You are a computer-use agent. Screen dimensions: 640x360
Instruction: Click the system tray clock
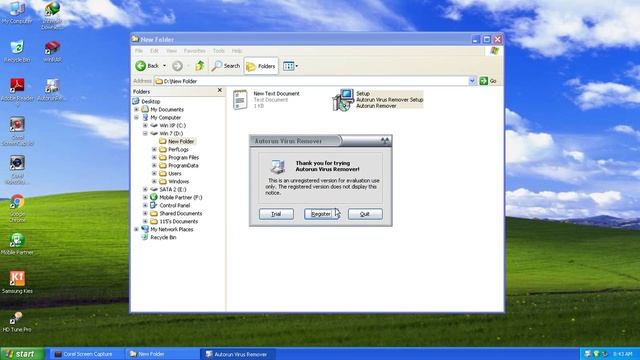[623, 354]
